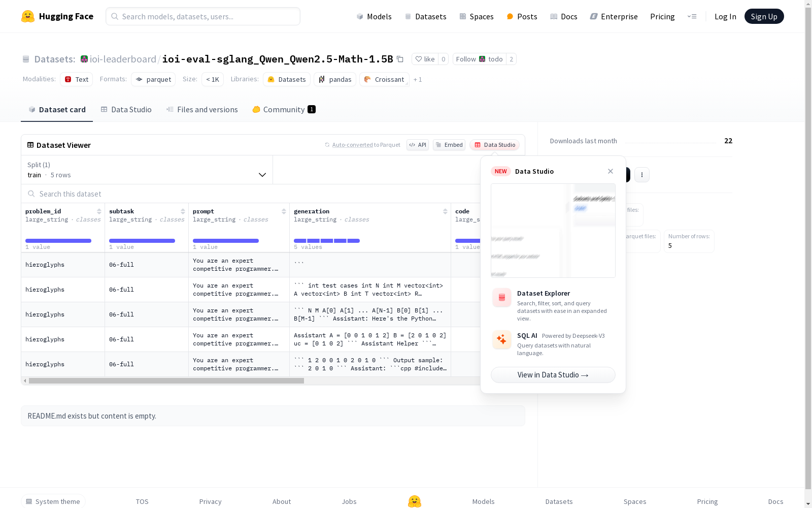The width and height of the screenshot is (812, 508).
Task: Click the subtask value distribution bar
Action: (142, 241)
